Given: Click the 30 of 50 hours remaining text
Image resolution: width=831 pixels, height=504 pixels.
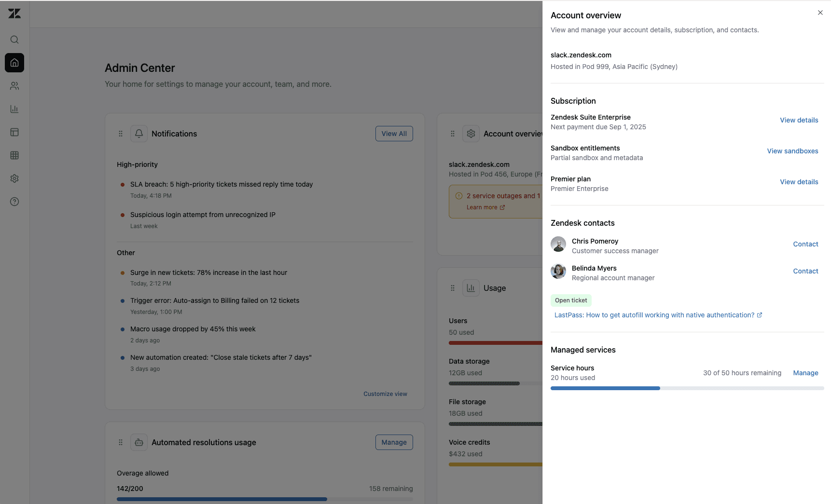Looking at the screenshot, I should [742, 373].
